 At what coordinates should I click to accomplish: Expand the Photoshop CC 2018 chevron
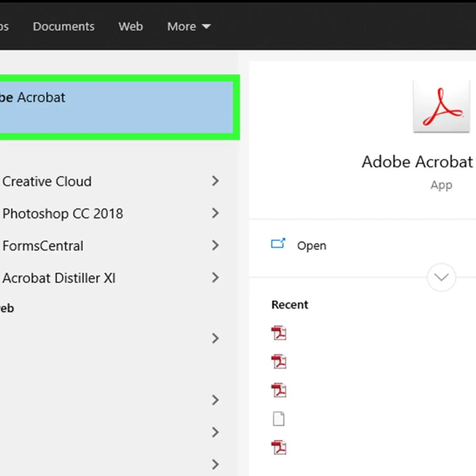[215, 213]
